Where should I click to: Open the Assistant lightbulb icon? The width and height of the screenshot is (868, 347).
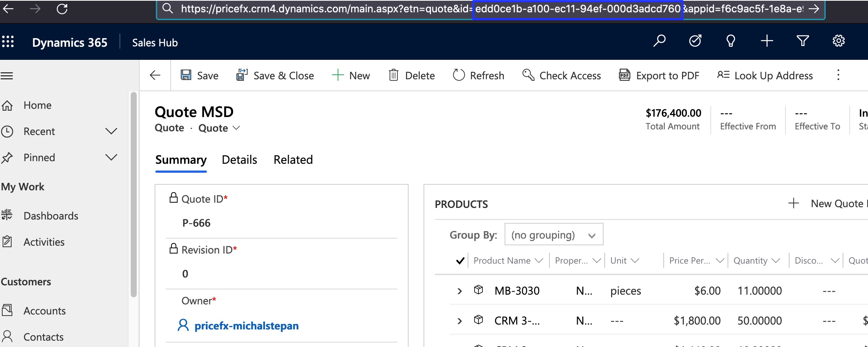pos(731,41)
